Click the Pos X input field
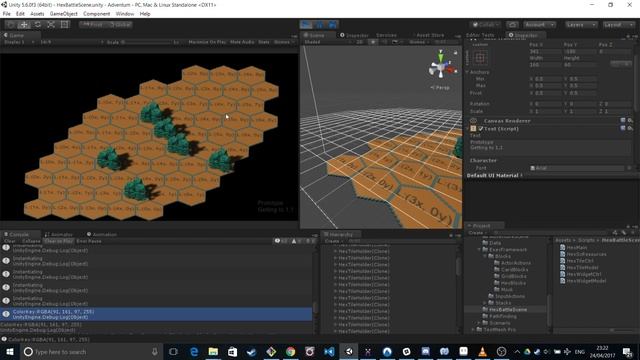 click(x=545, y=51)
